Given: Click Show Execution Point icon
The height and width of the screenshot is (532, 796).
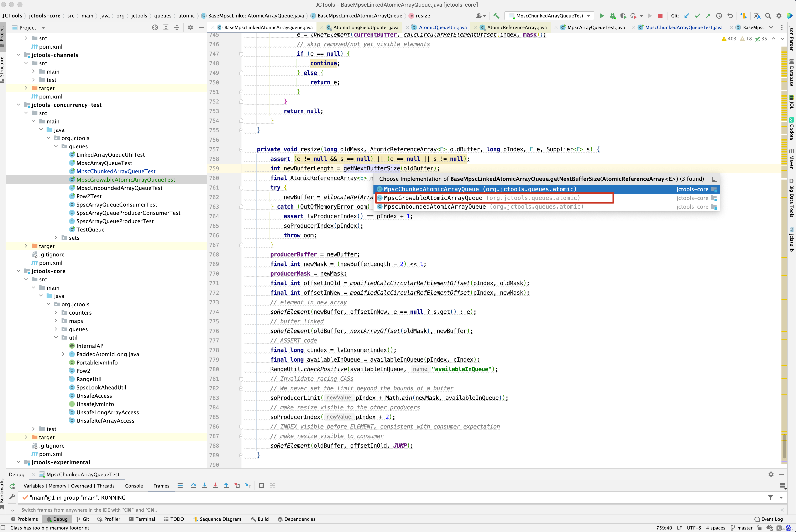Looking at the screenshot, I should [180, 485].
